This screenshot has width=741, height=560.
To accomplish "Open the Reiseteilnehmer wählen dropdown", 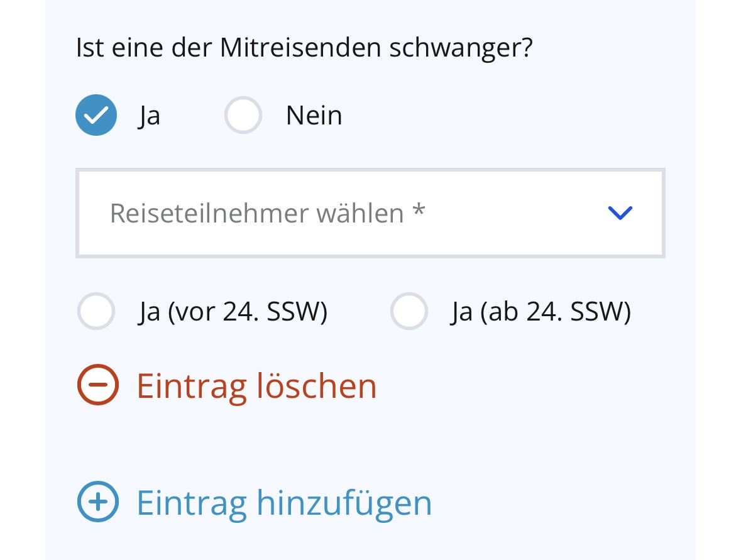I will (370, 213).
